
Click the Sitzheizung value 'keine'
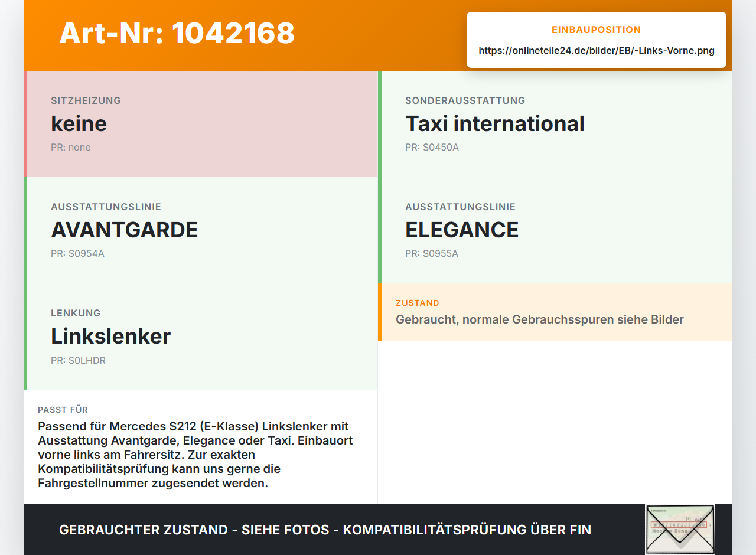point(79,123)
